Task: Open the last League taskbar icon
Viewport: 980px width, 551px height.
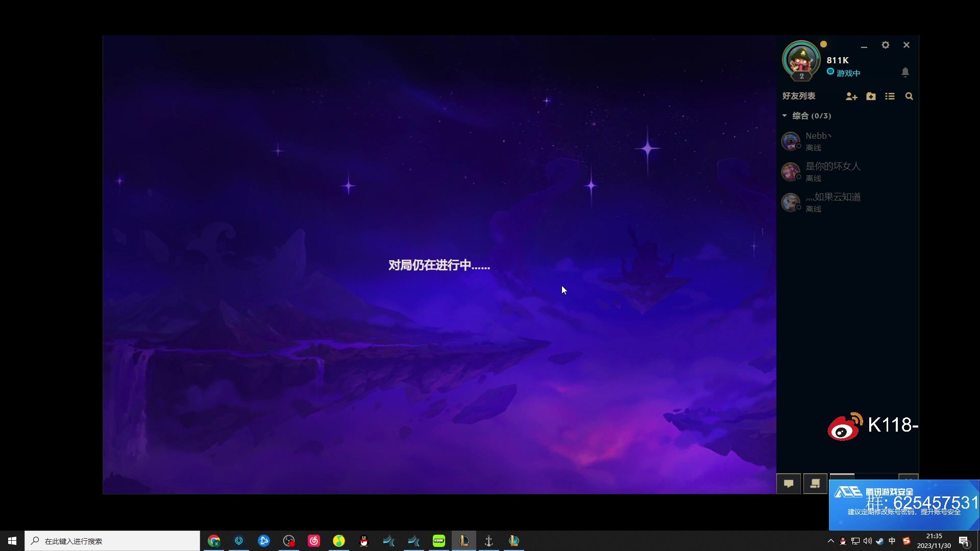Action: 514,541
